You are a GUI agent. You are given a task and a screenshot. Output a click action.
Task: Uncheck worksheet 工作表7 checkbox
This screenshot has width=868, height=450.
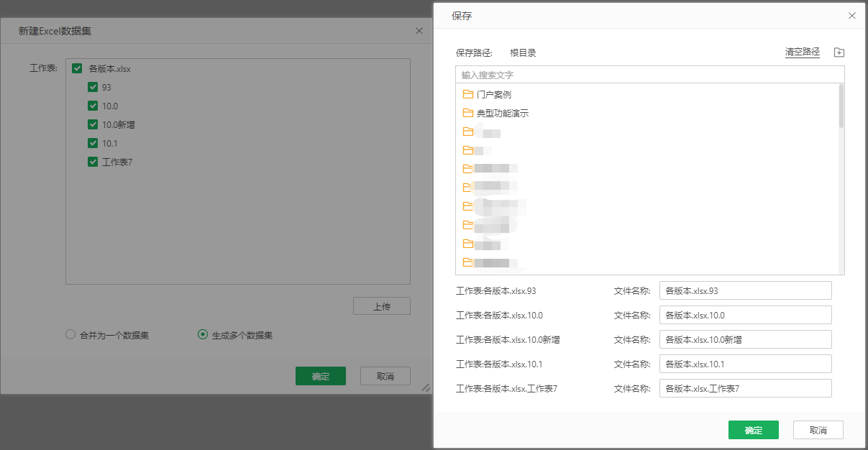[93, 162]
